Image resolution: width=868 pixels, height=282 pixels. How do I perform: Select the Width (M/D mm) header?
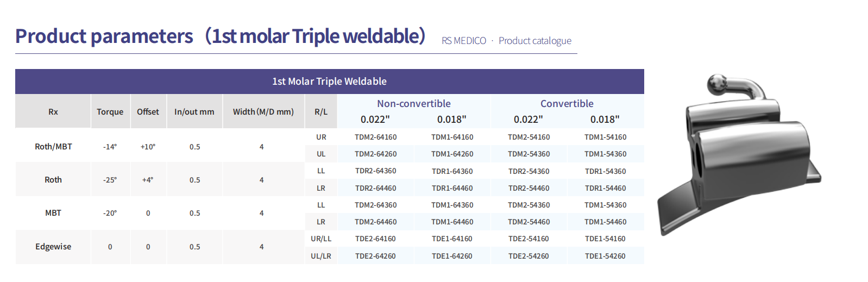tap(263, 111)
